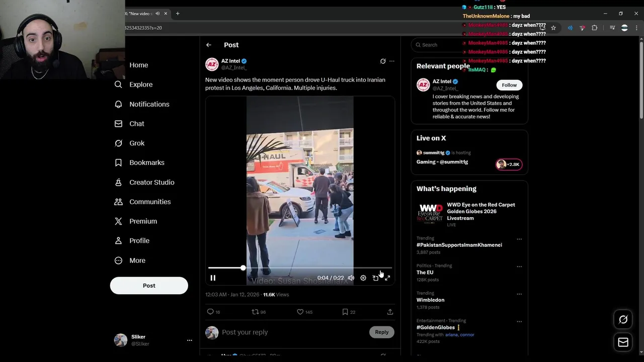This screenshot has width=644, height=362.
Task: Open AZ Intel name in Relevant people
Action: [x=442, y=81]
